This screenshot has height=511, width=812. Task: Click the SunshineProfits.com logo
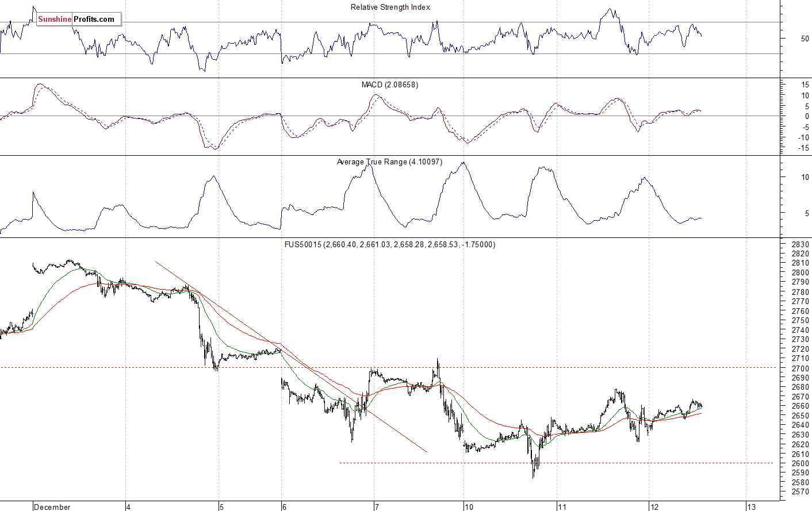tap(79, 19)
